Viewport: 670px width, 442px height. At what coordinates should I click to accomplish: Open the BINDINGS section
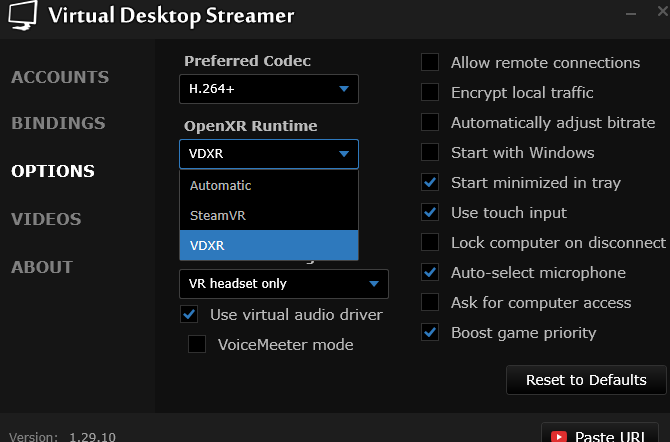(x=58, y=124)
